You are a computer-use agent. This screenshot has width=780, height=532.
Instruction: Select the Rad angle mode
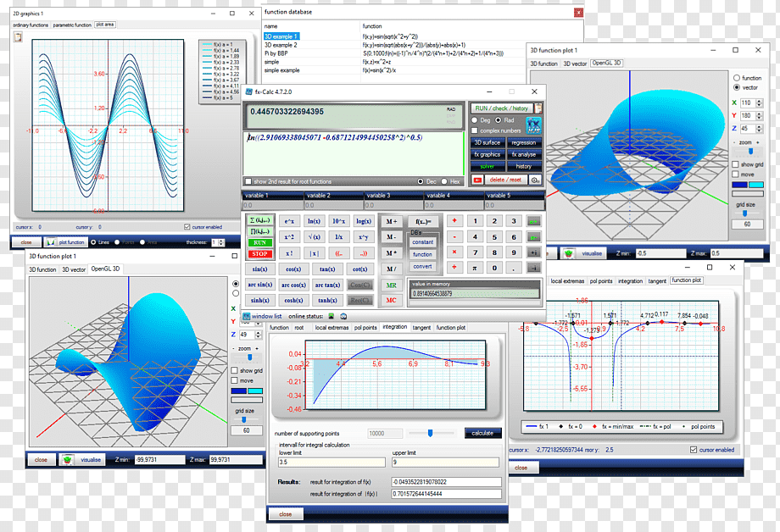pyautogui.click(x=498, y=120)
